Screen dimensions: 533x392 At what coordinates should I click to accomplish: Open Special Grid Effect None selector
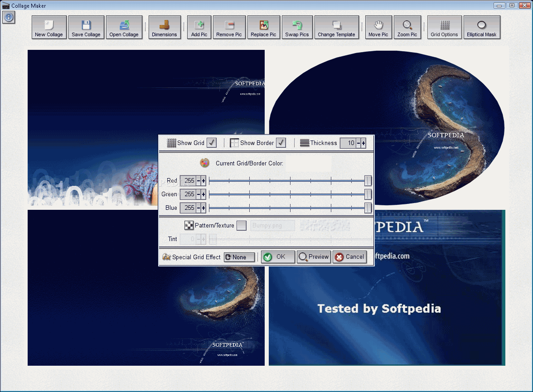pyautogui.click(x=239, y=257)
